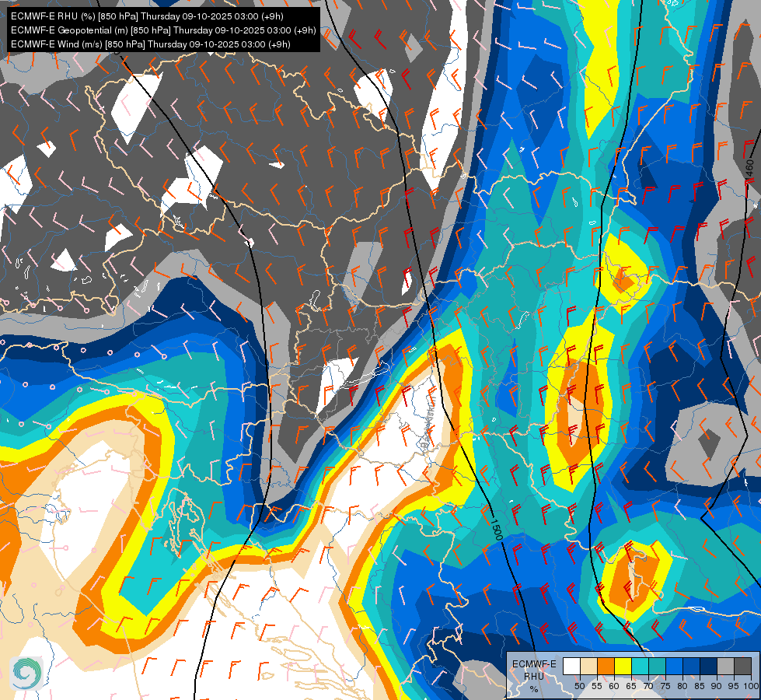Click the legend tick label '60'
The width and height of the screenshot is (761, 700).
coord(614,686)
